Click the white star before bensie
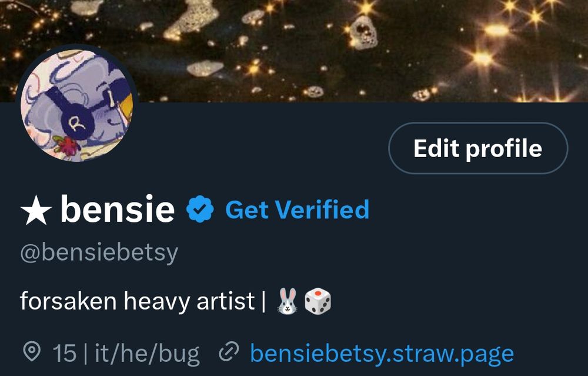This screenshot has height=376, width=588. tap(36, 210)
